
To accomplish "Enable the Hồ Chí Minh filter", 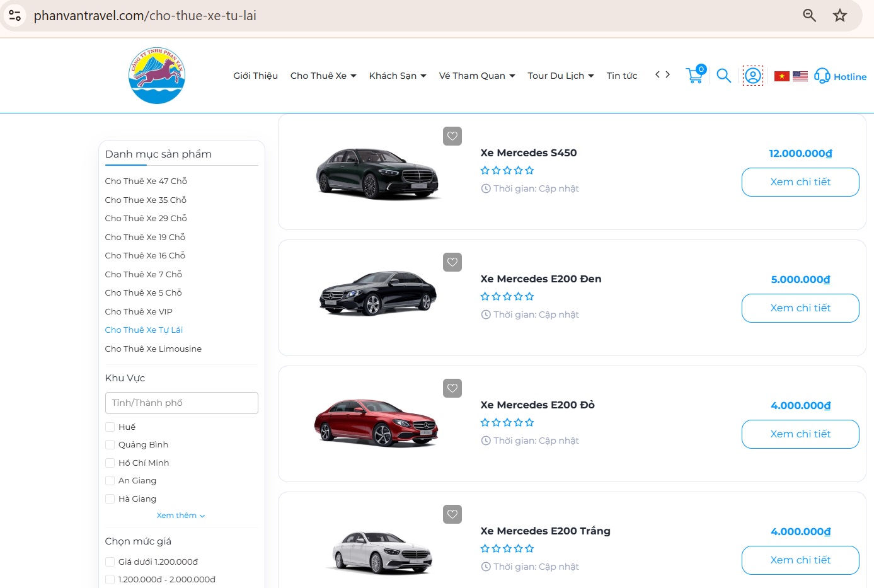I will tap(110, 463).
